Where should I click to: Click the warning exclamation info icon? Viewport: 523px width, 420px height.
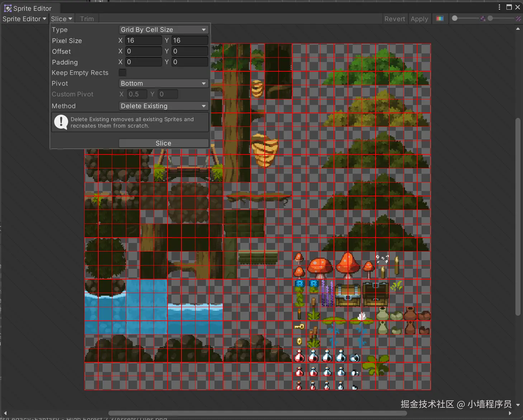click(x=61, y=122)
